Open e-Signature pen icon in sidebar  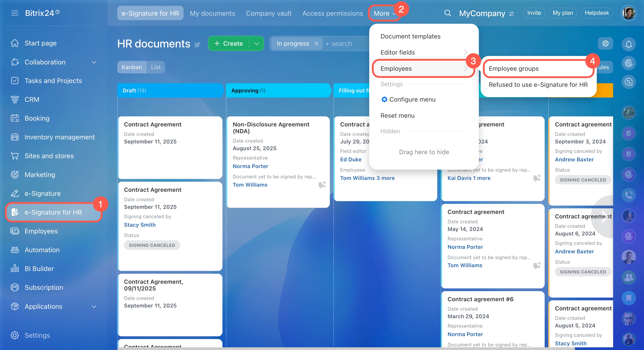pyautogui.click(x=15, y=193)
